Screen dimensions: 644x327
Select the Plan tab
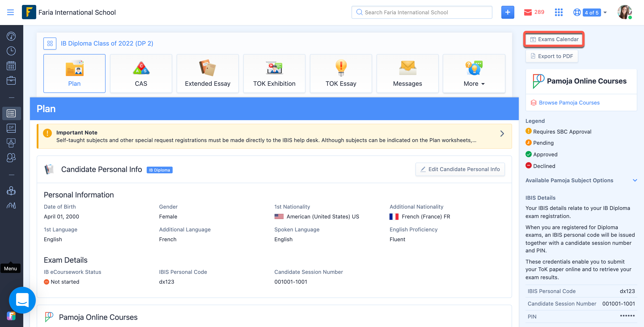(74, 73)
